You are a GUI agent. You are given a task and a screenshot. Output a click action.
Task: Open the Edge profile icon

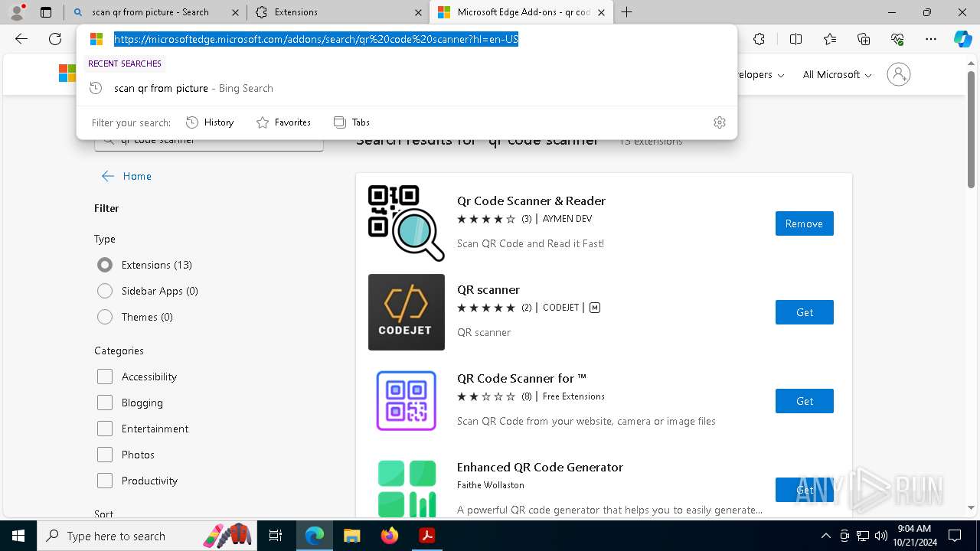(17, 12)
